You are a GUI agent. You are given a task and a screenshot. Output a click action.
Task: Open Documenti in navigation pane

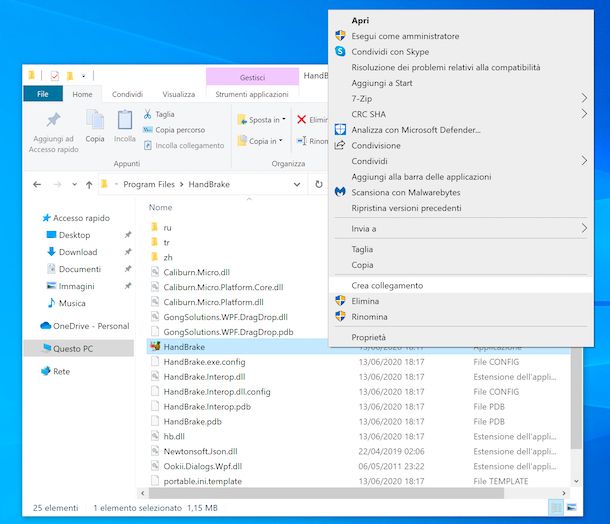coord(74,269)
